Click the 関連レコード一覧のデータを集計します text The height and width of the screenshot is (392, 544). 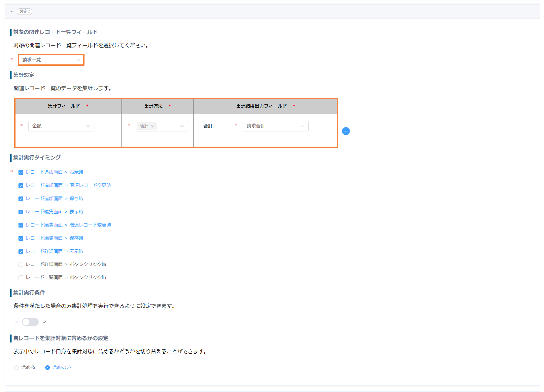63,88
